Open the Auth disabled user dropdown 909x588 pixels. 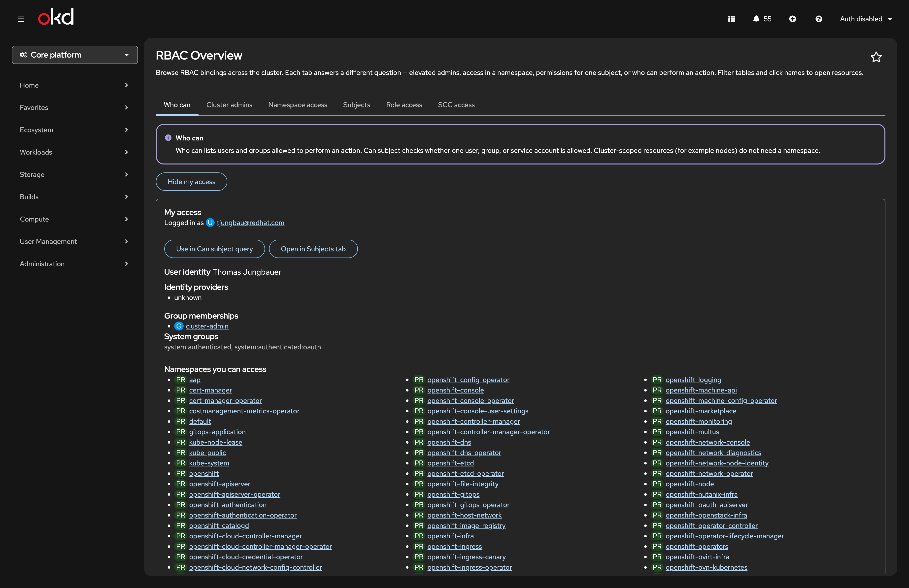click(866, 19)
